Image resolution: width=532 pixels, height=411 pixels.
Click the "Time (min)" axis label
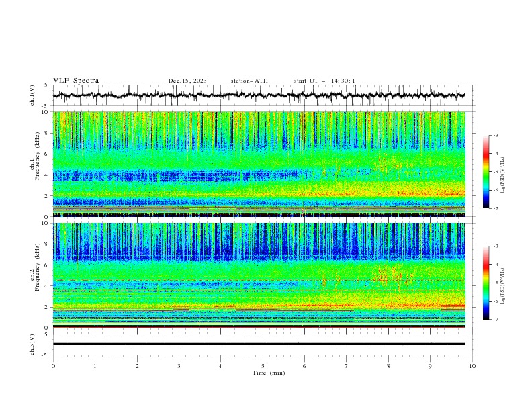[x=269, y=373]
